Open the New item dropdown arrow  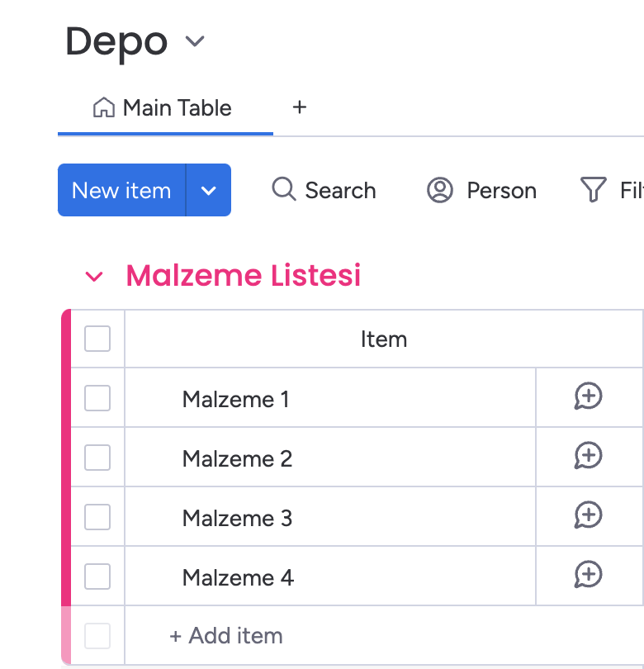point(209,190)
